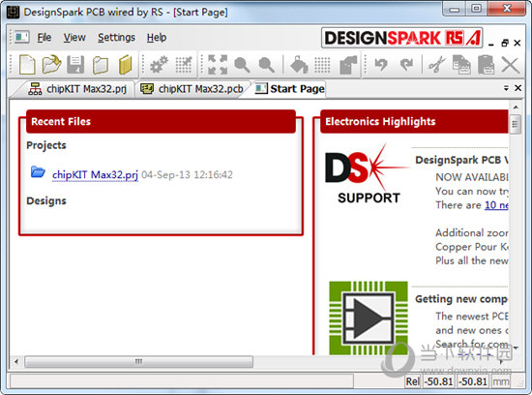Click the Copy documents icon
The height and width of the screenshot is (395, 532).
coord(461,64)
